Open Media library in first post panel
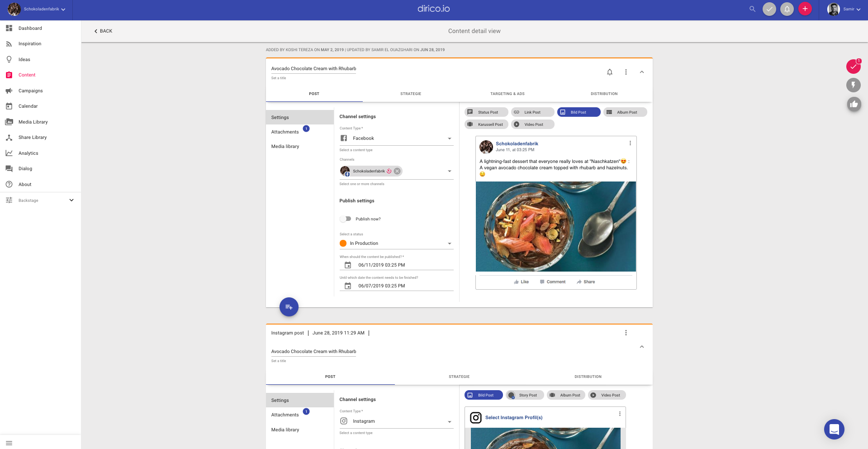This screenshot has height=449, width=868. pyautogui.click(x=285, y=147)
